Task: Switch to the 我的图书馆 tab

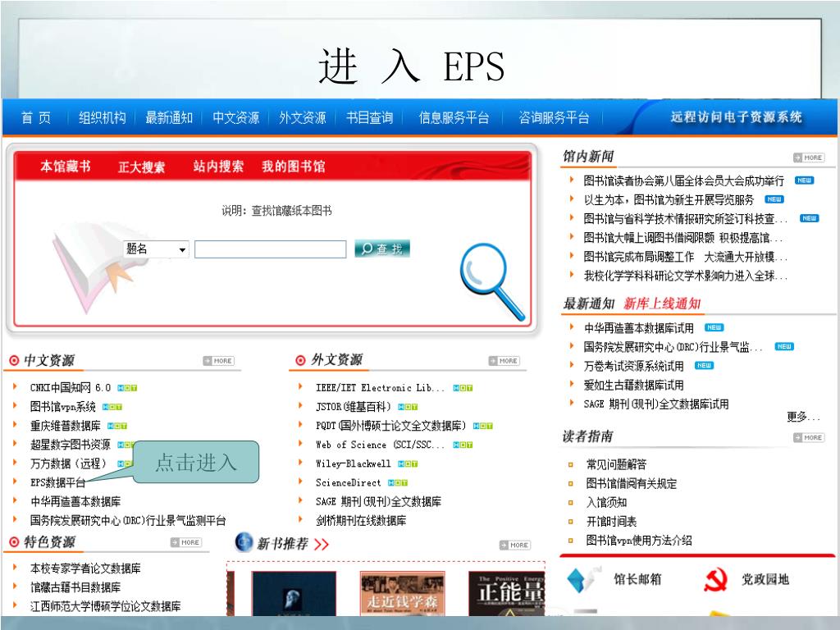Action: [294, 167]
